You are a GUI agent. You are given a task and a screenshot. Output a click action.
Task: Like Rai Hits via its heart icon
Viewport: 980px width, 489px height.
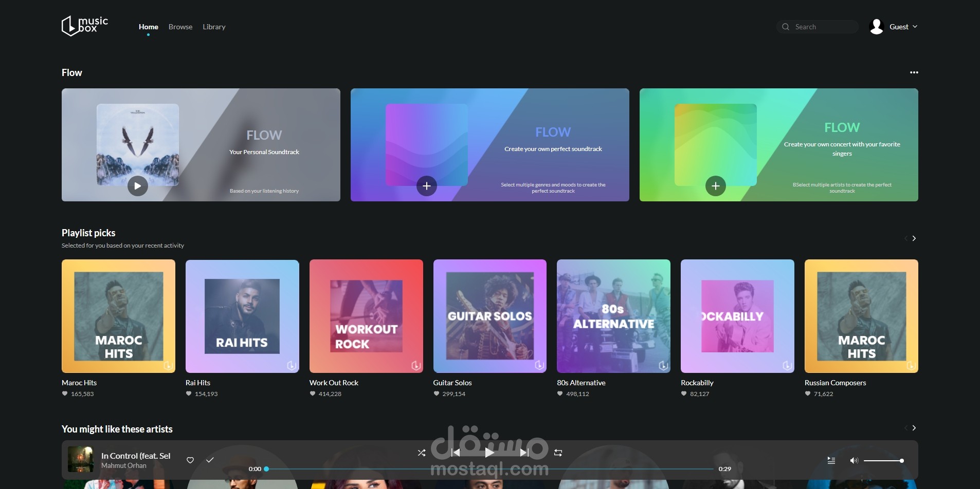[189, 393]
